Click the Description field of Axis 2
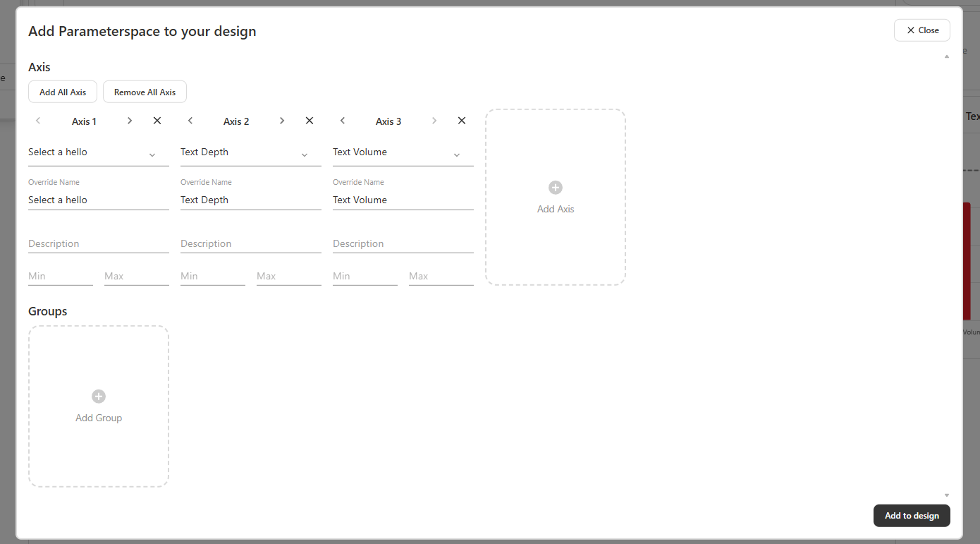The height and width of the screenshot is (544, 980). pos(250,244)
